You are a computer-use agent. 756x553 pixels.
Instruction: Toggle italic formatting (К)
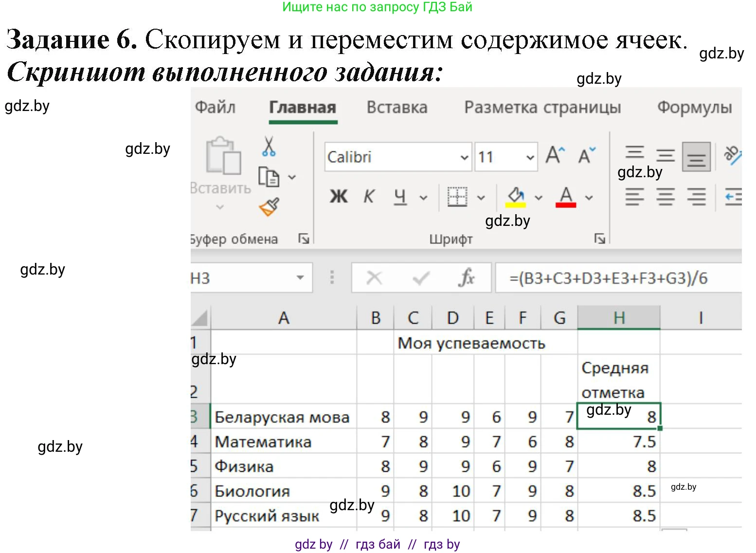tap(369, 197)
